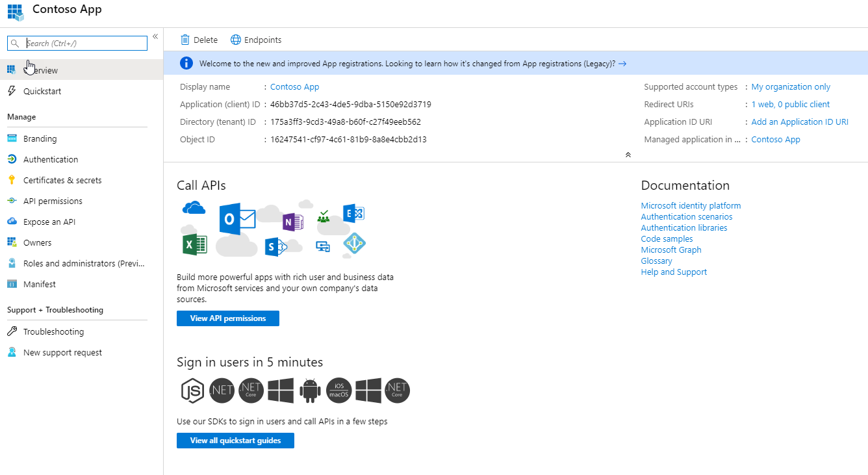Viewport: 868px width, 475px height.
Task: Collapse the essentials section with up chevrons
Action: click(x=628, y=155)
